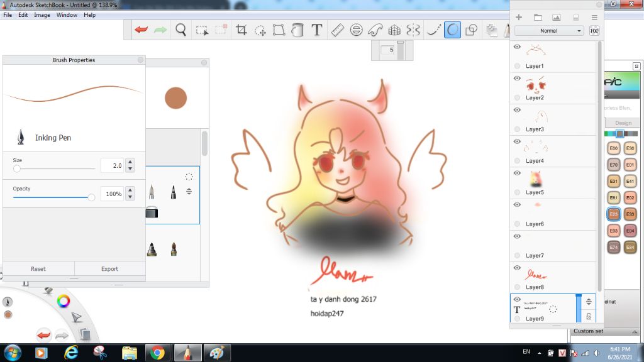Create a layer group folder

pos(538,17)
